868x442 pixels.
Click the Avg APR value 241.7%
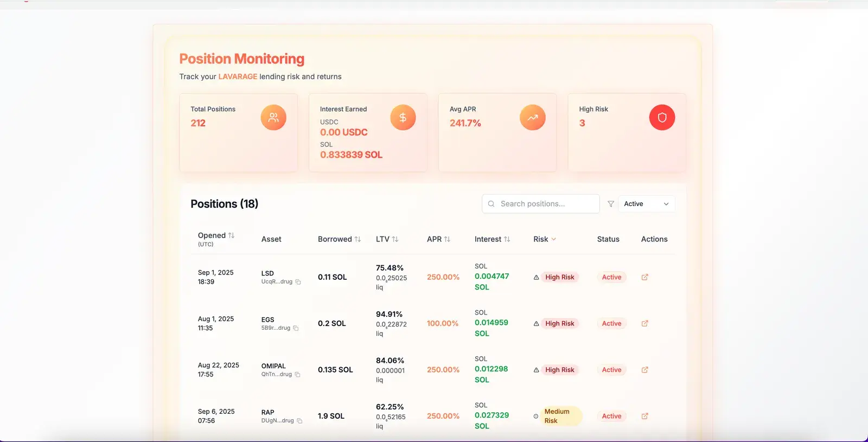coord(465,123)
